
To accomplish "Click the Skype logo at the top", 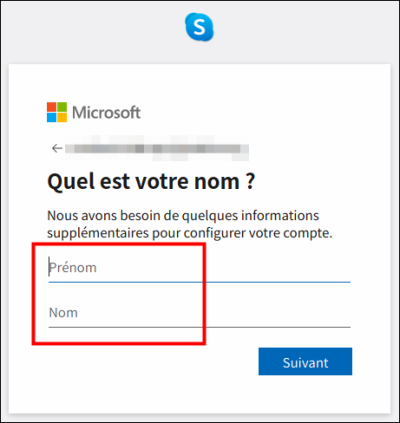I will (199, 27).
